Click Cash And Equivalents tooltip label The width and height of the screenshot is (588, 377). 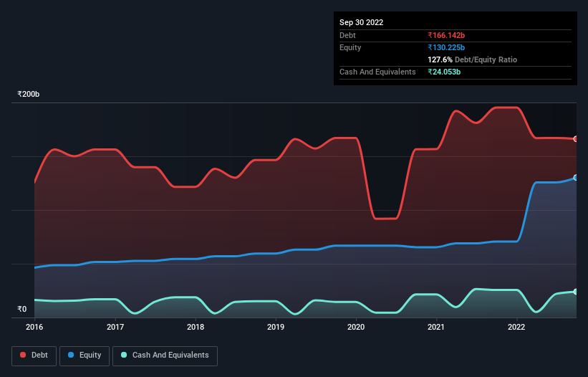click(x=377, y=72)
